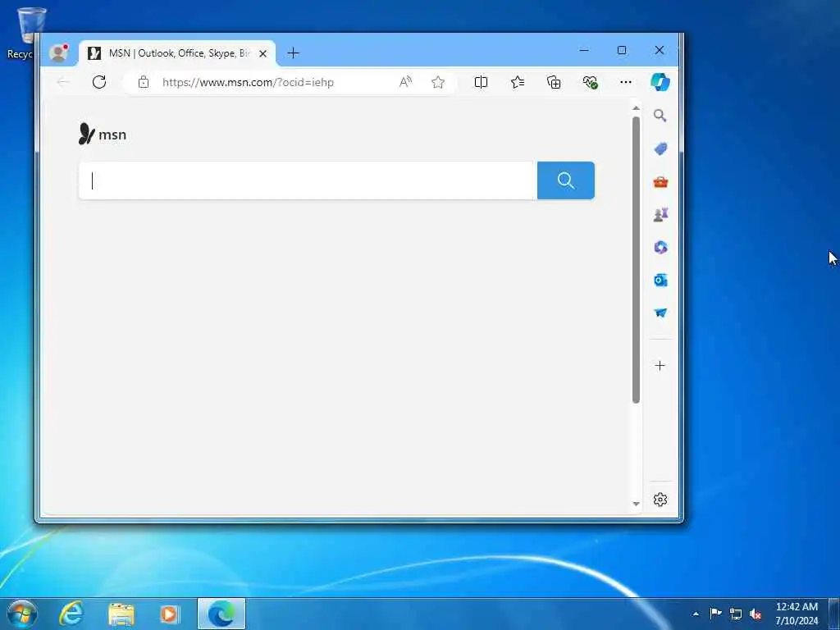Viewport: 840px width, 630px height.
Task: Open Collections button
Action: pos(554,82)
